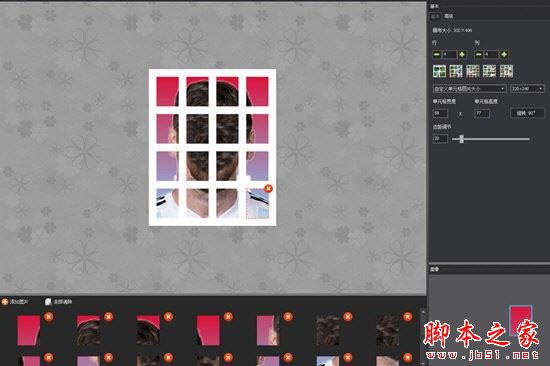Click the clear-all document icon in the bottom bar

click(48, 301)
